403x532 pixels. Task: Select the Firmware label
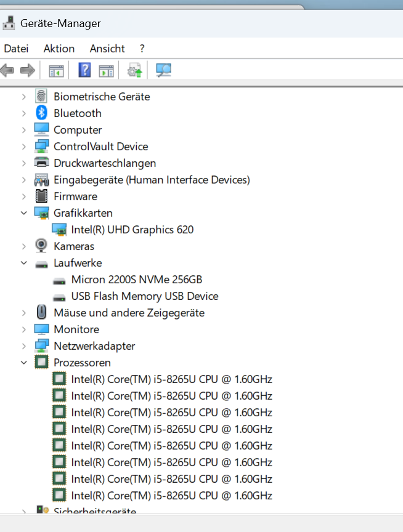pos(76,196)
